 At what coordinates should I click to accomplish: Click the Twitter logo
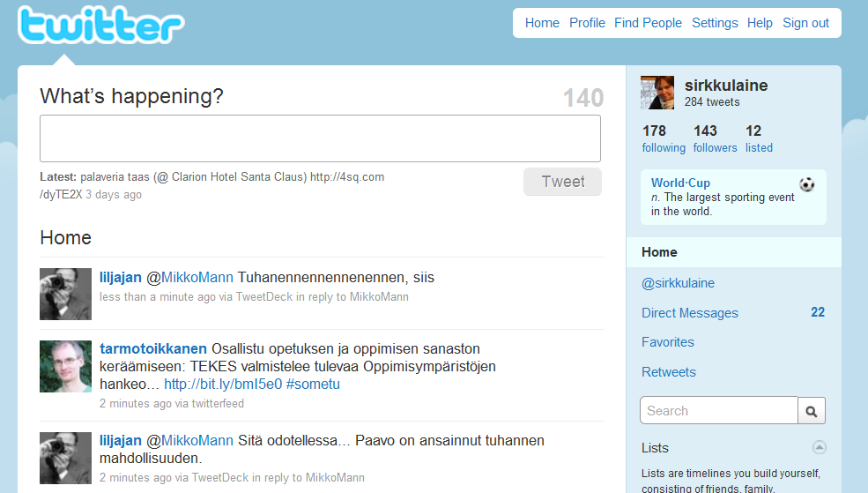click(x=101, y=25)
